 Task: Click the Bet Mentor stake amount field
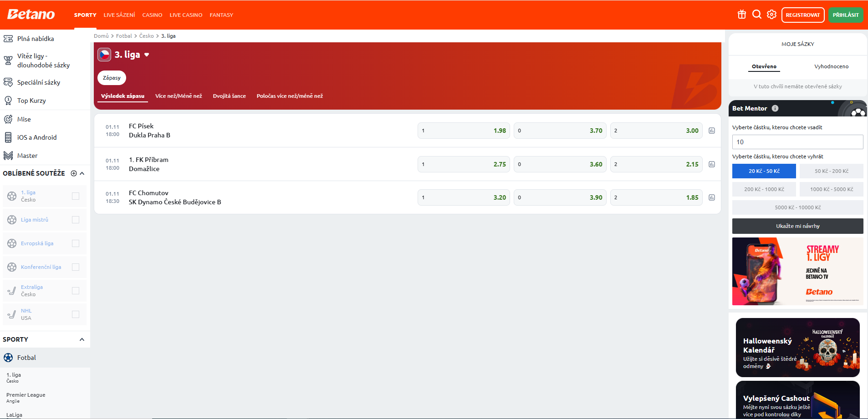pos(798,142)
